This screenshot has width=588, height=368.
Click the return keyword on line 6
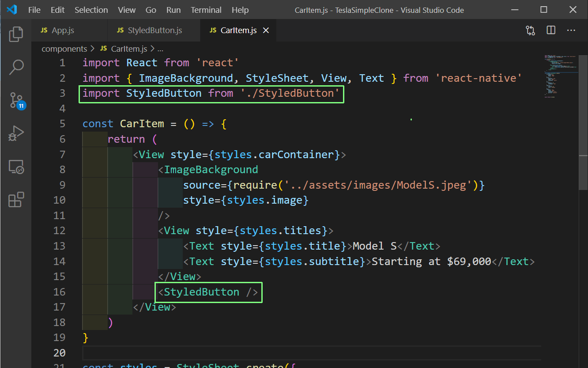(126, 139)
